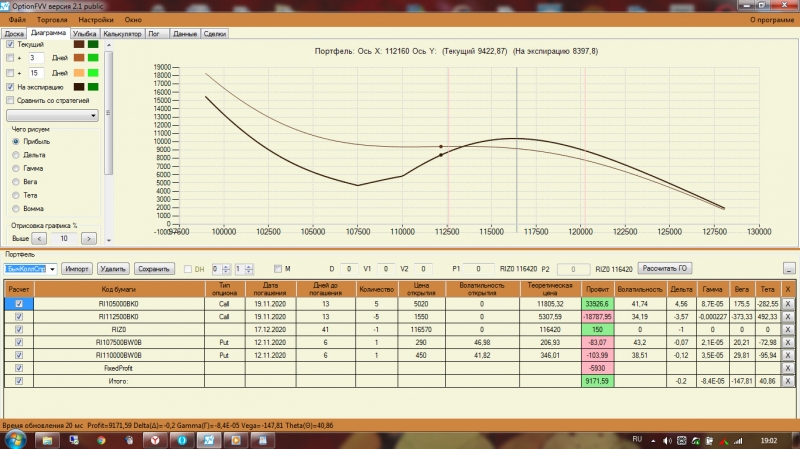Open Yandex browser from the taskbar

153,439
